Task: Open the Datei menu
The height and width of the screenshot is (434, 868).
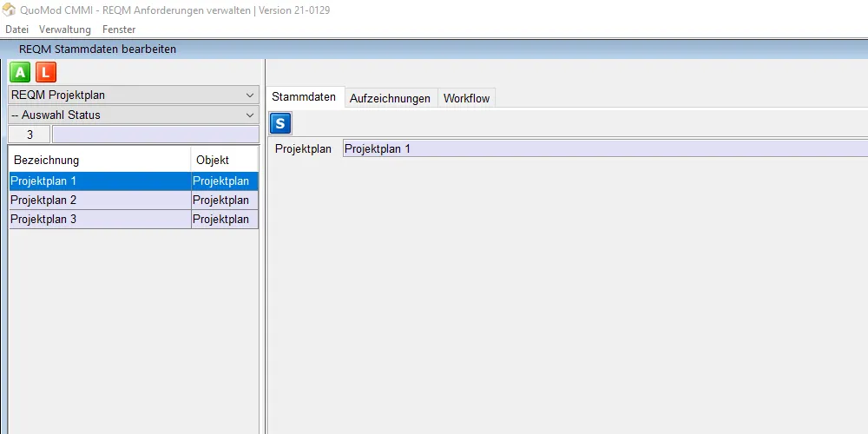Action: click(16, 30)
